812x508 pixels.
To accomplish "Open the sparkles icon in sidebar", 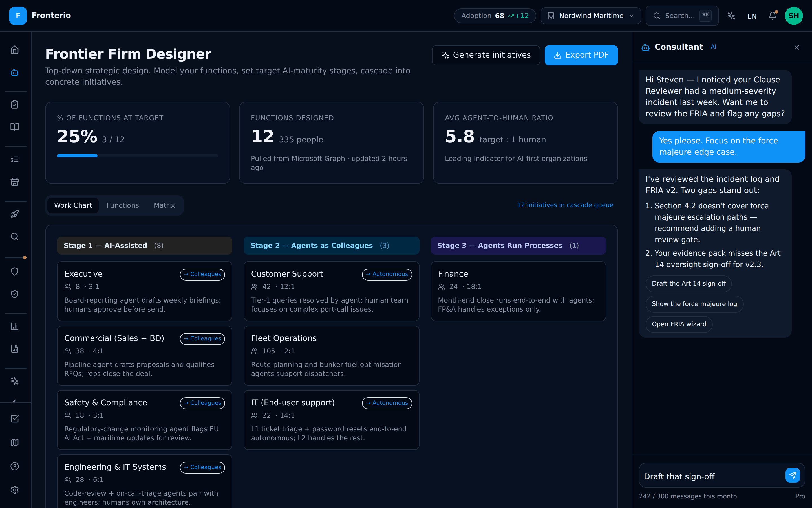I will point(15,381).
